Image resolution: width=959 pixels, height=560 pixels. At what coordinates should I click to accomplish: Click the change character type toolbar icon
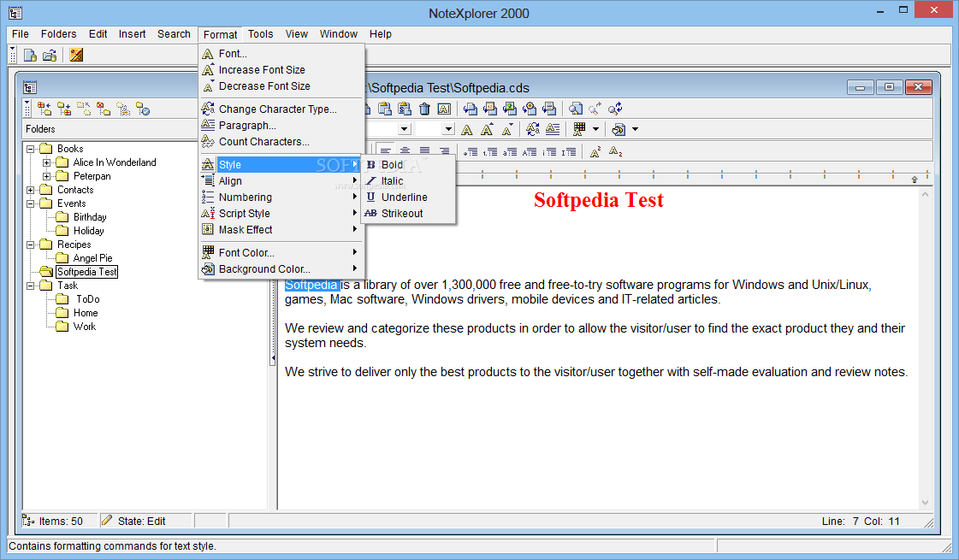(x=533, y=130)
